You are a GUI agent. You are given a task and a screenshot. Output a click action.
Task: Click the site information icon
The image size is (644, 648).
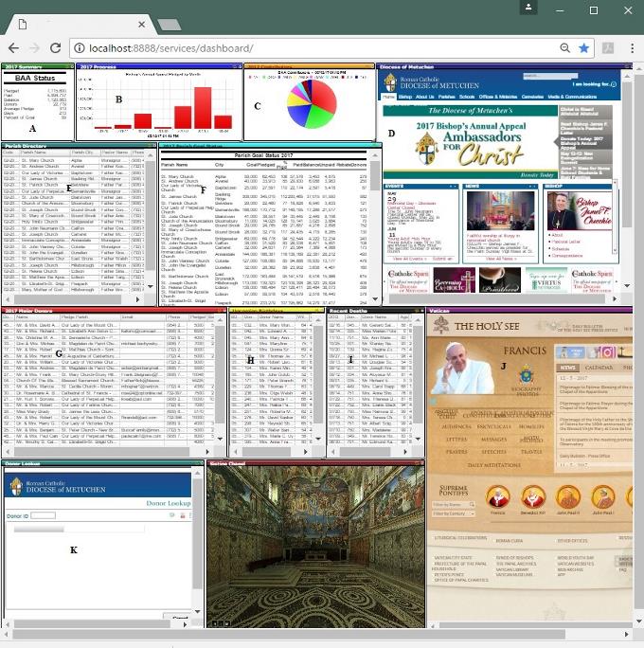(x=79, y=48)
